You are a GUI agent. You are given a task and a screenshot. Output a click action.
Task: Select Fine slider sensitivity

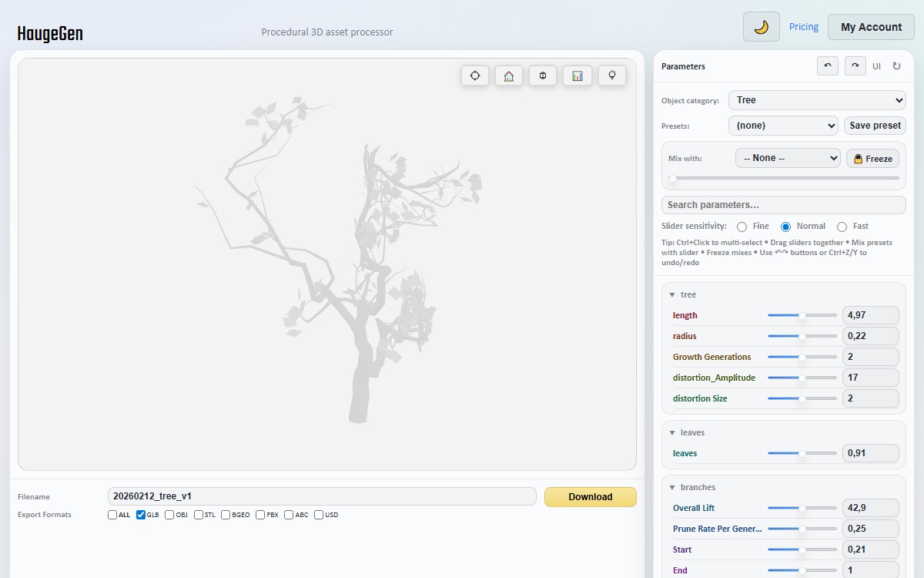(x=742, y=227)
